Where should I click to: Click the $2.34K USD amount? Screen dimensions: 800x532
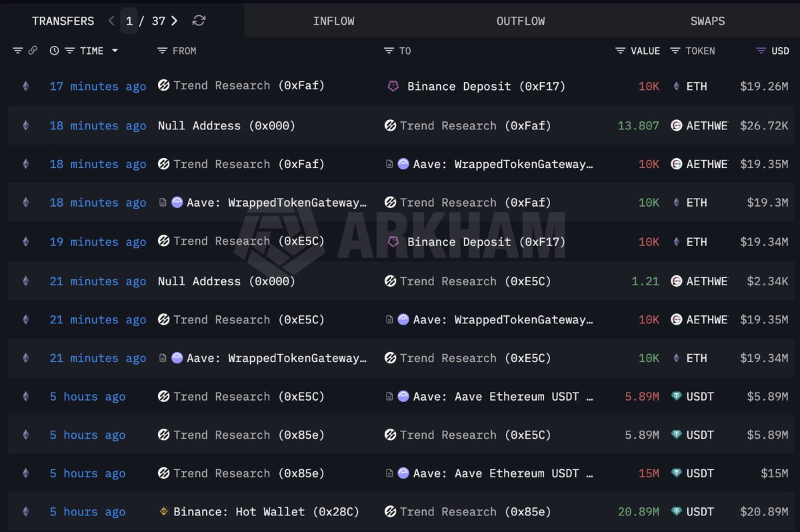click(768, 281)
